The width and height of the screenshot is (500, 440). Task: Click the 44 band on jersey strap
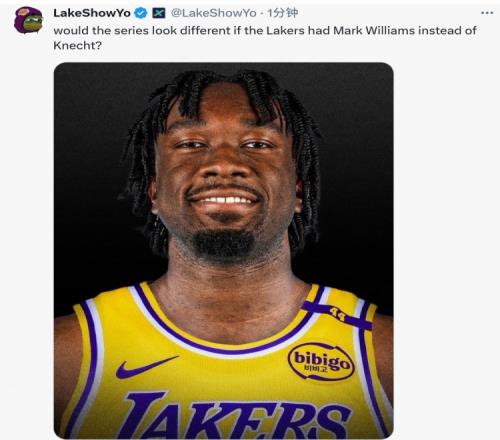coord(337,315)
